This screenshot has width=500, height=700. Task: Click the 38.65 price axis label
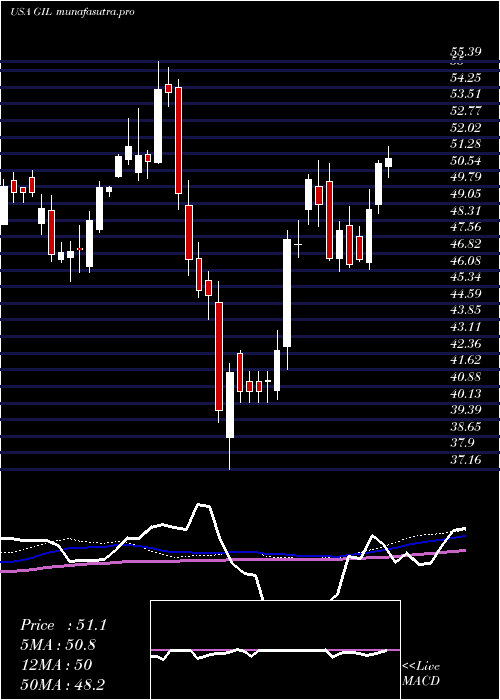pyautogui.click(x=466, y=427)
